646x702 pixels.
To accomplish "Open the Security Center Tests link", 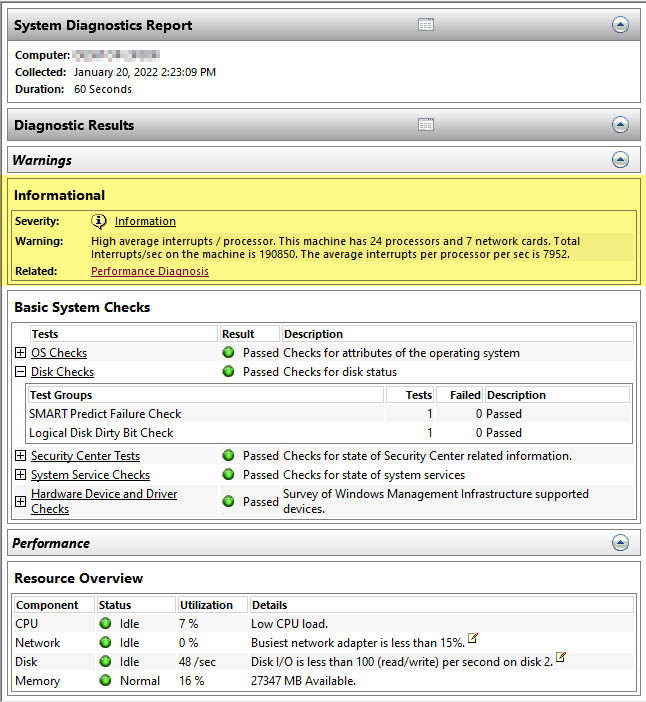I will point(85,456).
